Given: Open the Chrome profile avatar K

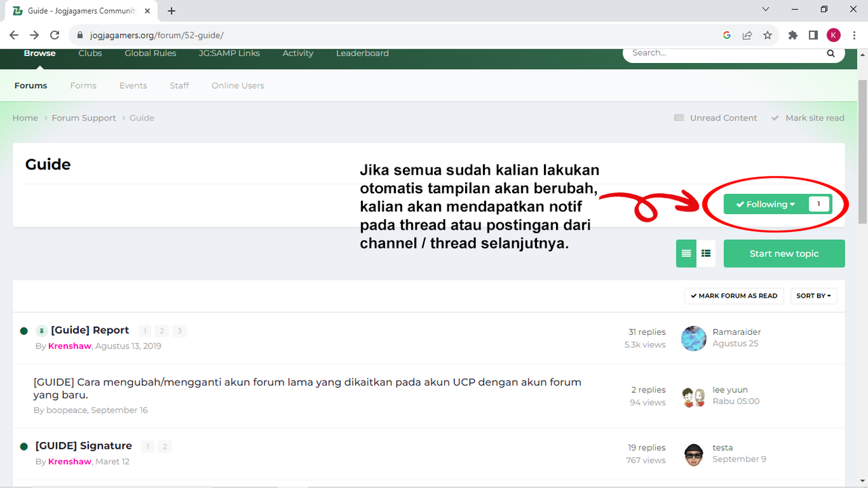Looking at the screenshot, I should [x=833, y=35].
